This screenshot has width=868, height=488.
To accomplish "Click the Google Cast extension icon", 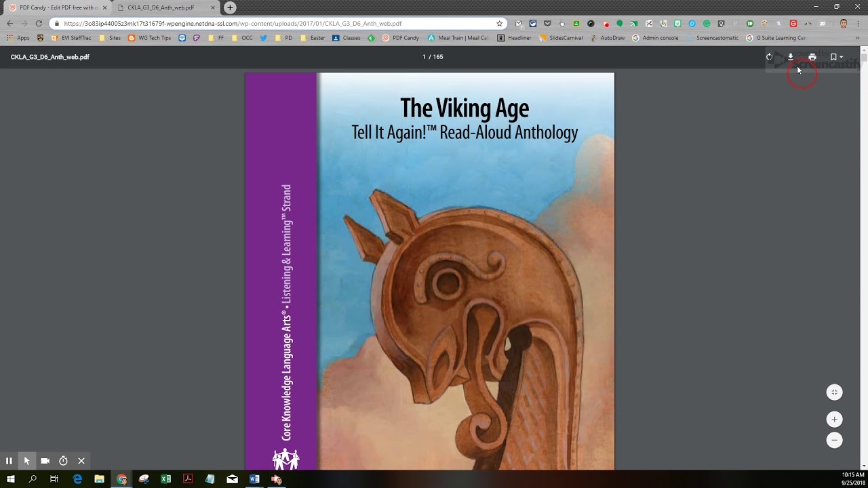I will 634,23.
